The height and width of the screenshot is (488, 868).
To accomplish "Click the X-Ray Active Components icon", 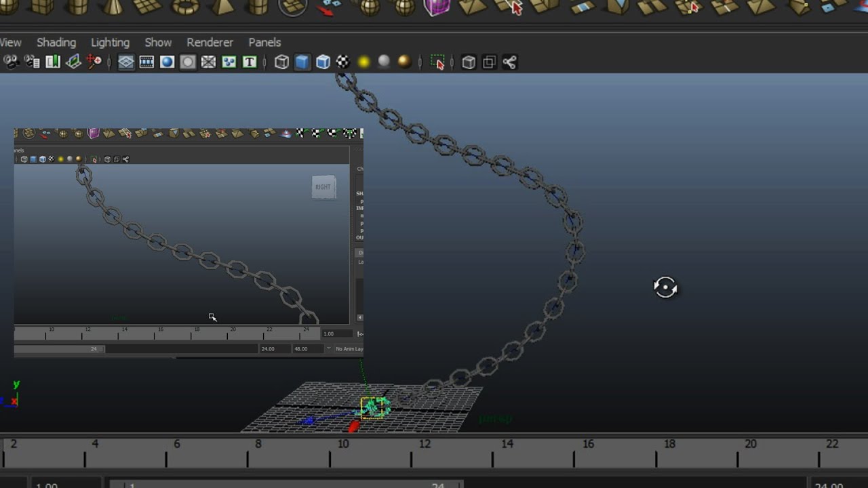I will click(489, 62).
